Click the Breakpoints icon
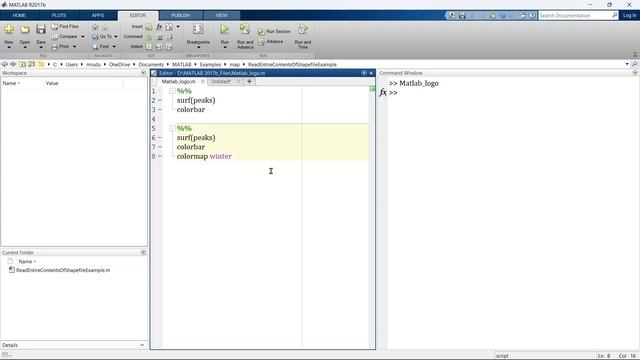 [198, 29]
